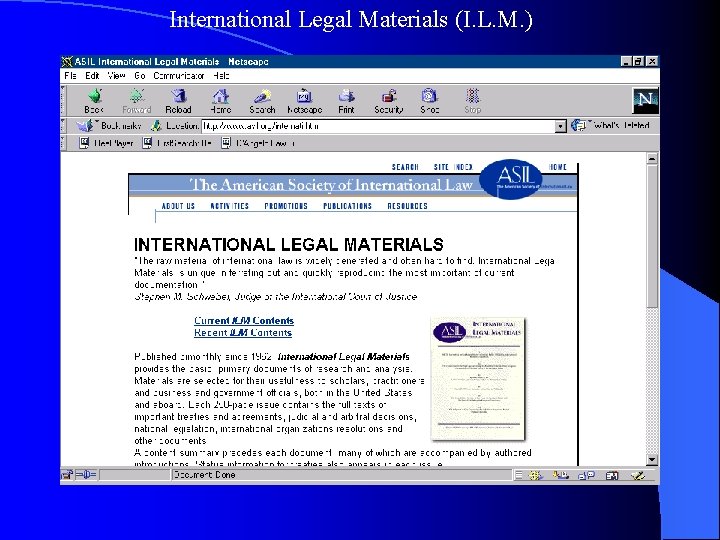
Task: Click the Location page proxy icon
Action: (156, 125)
